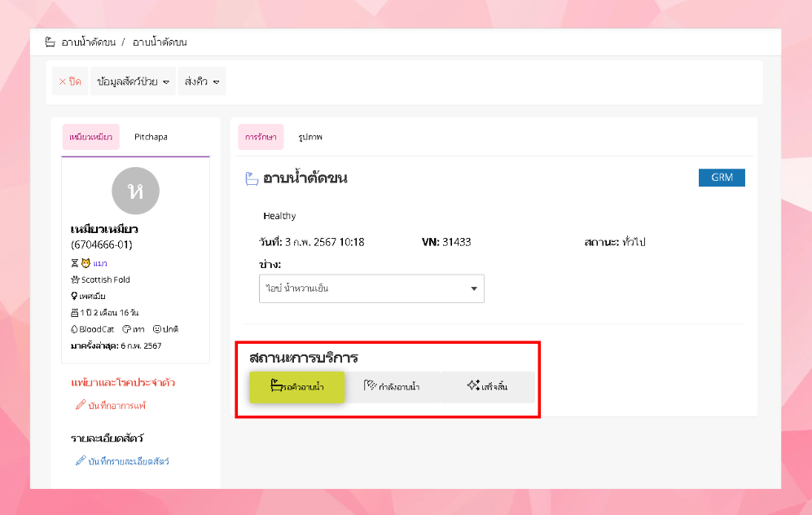Click the hourglass icon beside the cat face
Image resolution: width=812 pixels, height=515 pixels.
click(75, 263)
